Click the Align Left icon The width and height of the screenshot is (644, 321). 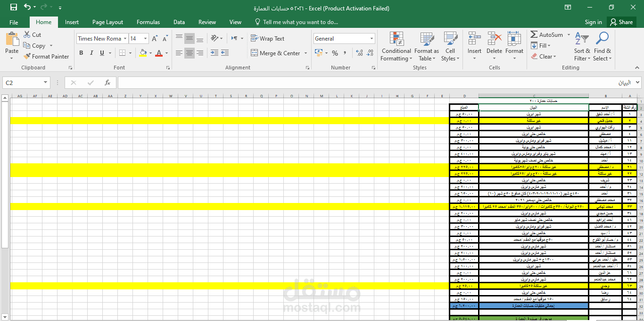179,53
